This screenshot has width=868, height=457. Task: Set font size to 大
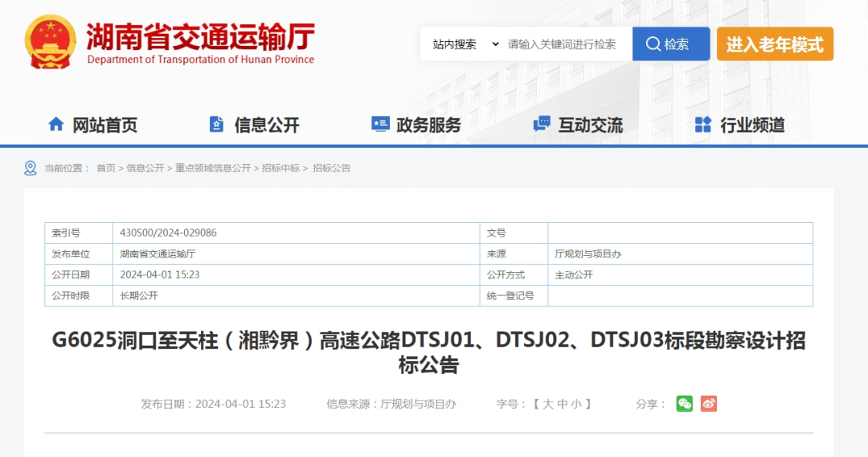point(547,405)
